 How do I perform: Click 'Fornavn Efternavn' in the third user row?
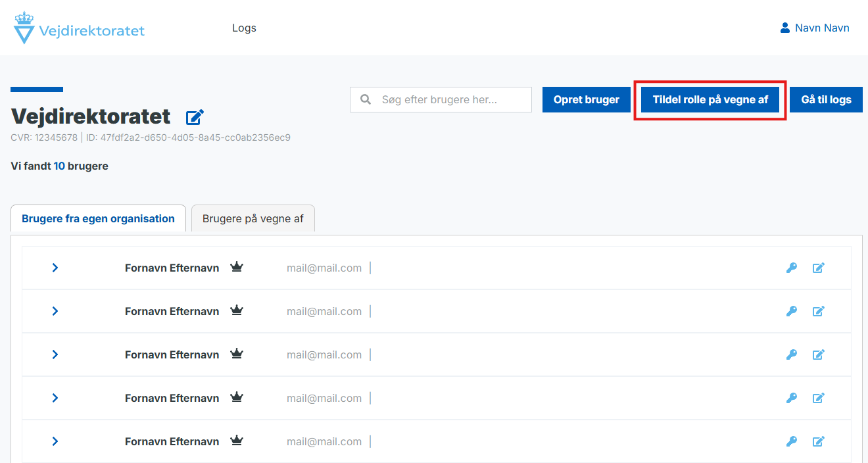[x=172, y=354]
